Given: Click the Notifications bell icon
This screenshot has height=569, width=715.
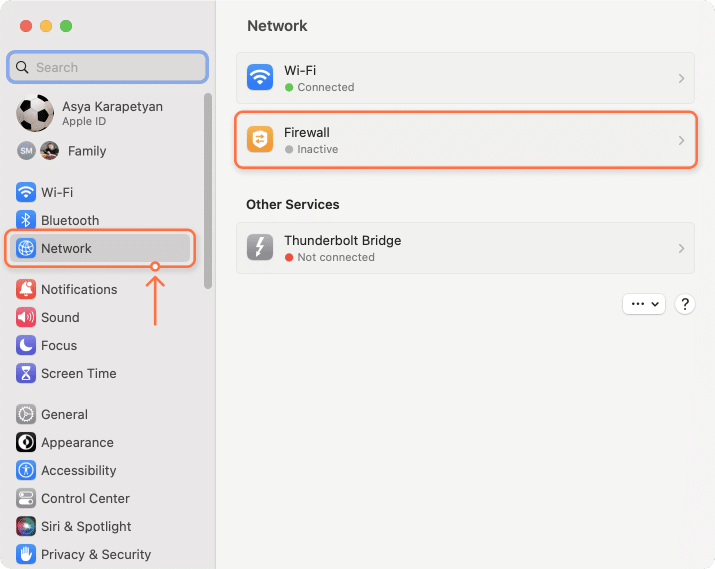Looking at the screenshot, I should (26, 289).
